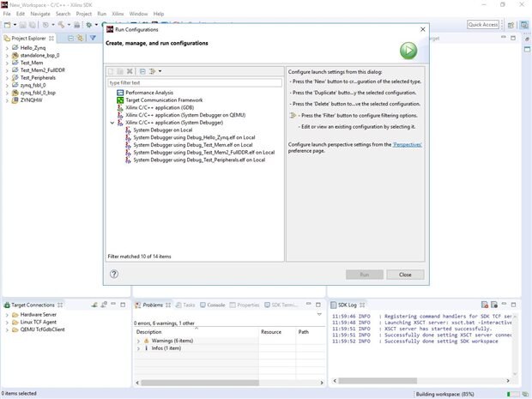
Task: Open Problems view menu triangle
Action: (x=319, y=315)
